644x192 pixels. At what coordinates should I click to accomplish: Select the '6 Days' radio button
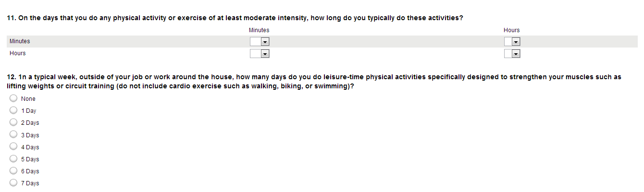[13, 171]
